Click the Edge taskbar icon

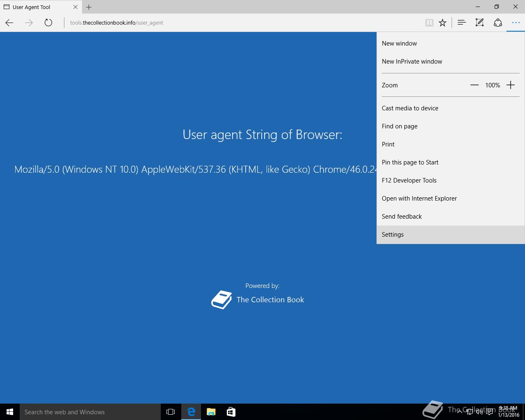pos(191,412)
